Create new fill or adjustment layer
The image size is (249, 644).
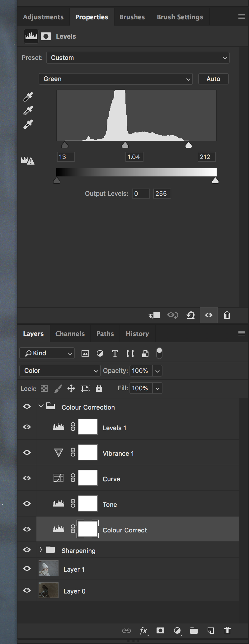pyautogui.click(x=177, y=631)
